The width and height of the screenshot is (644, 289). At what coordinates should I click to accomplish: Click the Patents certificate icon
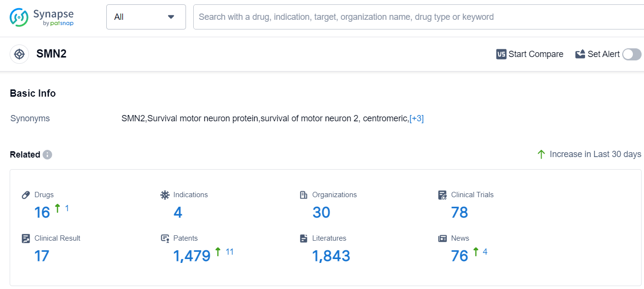coord(165,238)
